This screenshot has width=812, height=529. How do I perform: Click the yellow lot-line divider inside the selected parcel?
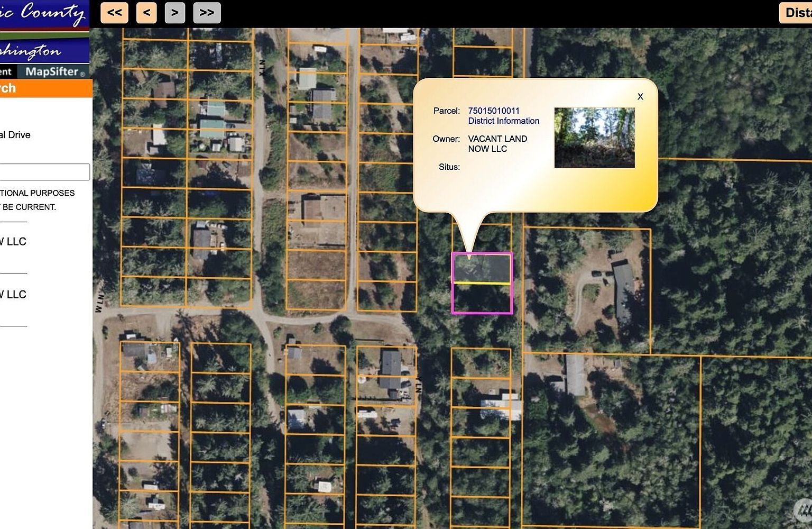[x=482, y=282]
